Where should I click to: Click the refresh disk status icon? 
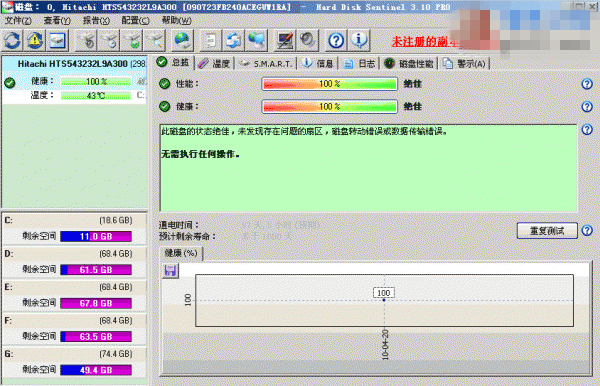coord(13,40)
